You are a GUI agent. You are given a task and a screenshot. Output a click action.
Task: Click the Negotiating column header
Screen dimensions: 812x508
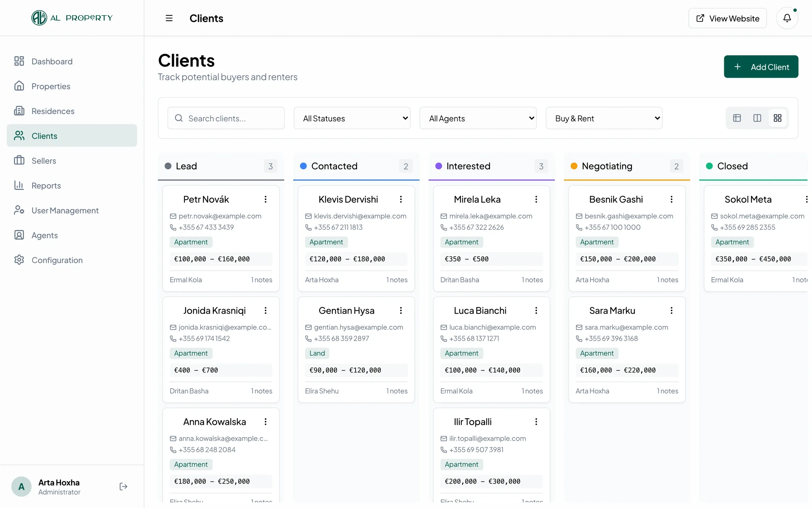click(x=626, y=166)
